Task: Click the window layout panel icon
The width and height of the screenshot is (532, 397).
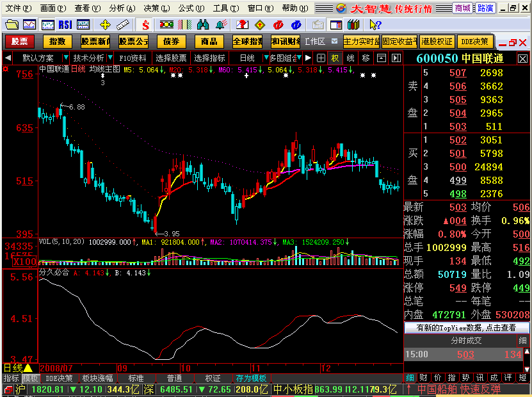Action: click(336, 25)
